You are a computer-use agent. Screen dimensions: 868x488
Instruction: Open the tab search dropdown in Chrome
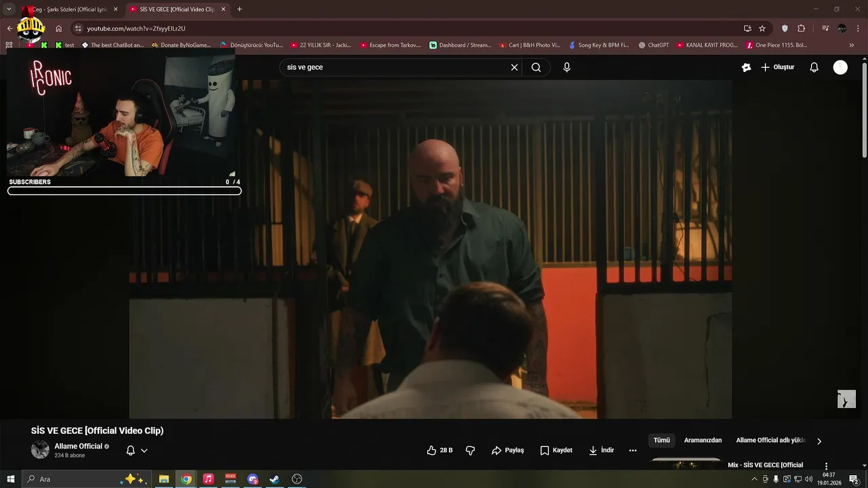point(9,9)
